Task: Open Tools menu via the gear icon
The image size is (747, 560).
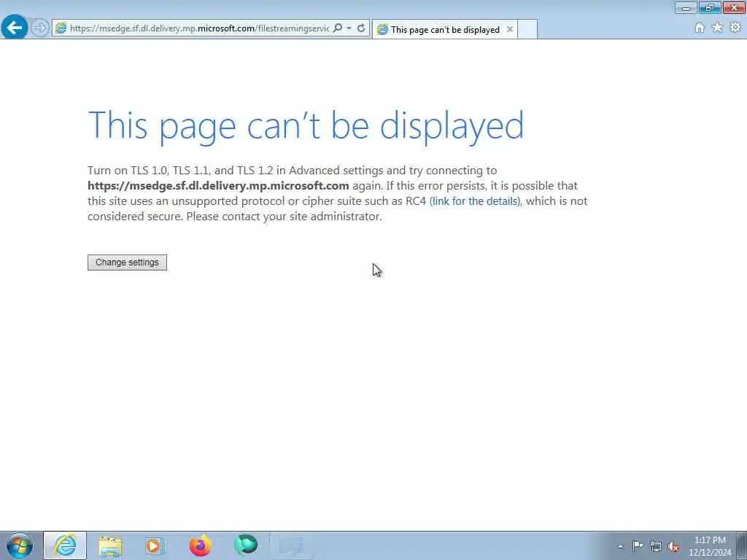Action: [x=735, y=28]
